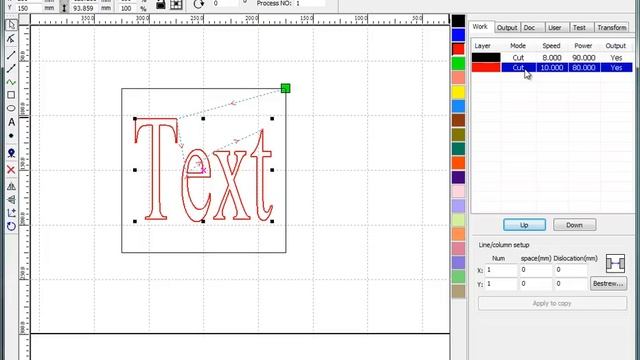This screenshot has height=360, width=640.
Task: Click the Cut mode cell of black layer
Action: pos(518,58)
